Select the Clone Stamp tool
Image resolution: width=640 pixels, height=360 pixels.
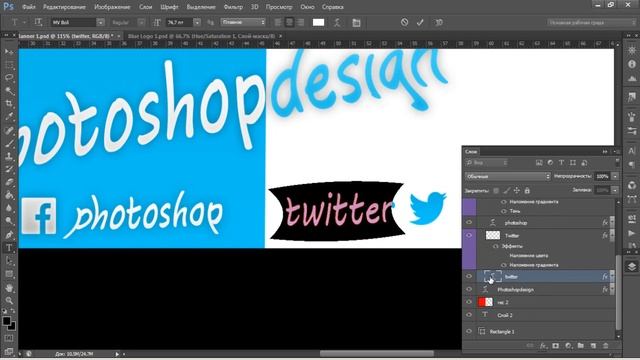click(9, 156)
